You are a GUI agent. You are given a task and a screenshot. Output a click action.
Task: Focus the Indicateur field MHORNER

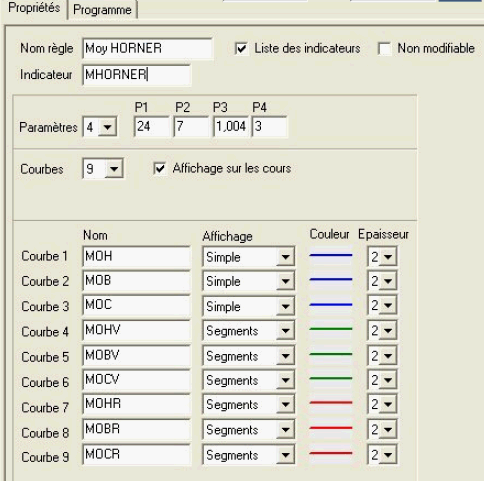137,75
